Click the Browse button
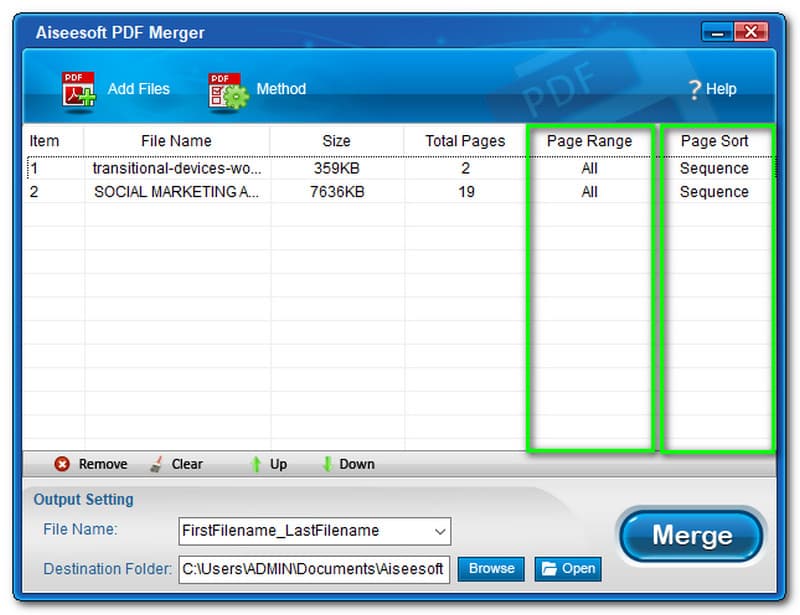The width and height of the screenshot is (800, 615). (x=491, y=569)
